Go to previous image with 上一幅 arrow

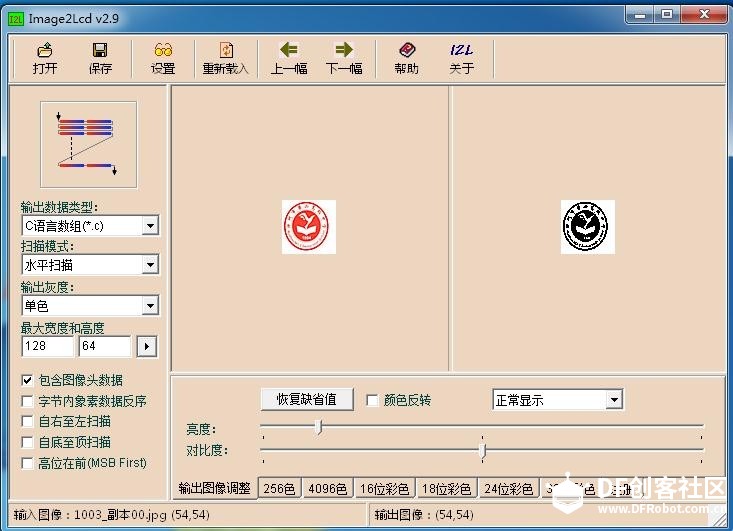[x=289, y=58]
